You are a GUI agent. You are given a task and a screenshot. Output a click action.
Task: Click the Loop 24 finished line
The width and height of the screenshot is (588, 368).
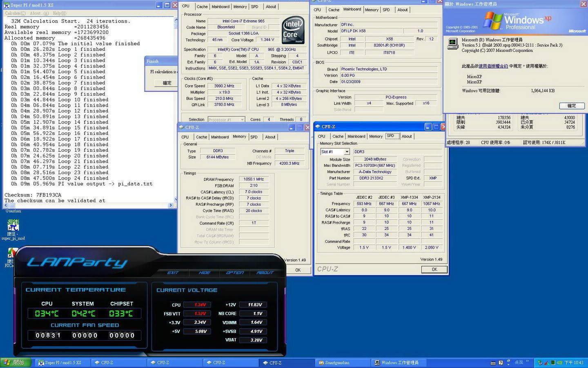tap(60, 178)
